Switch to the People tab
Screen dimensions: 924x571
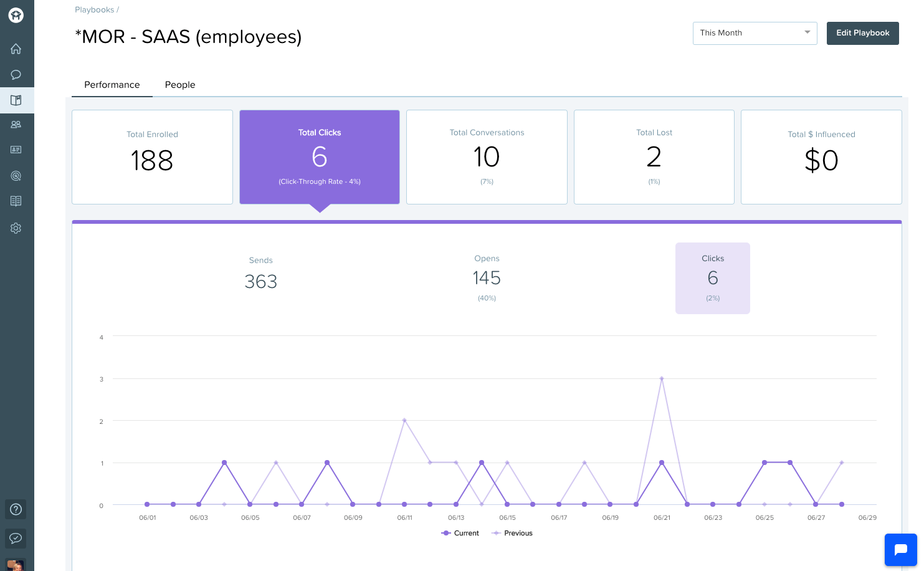(180, 85)
